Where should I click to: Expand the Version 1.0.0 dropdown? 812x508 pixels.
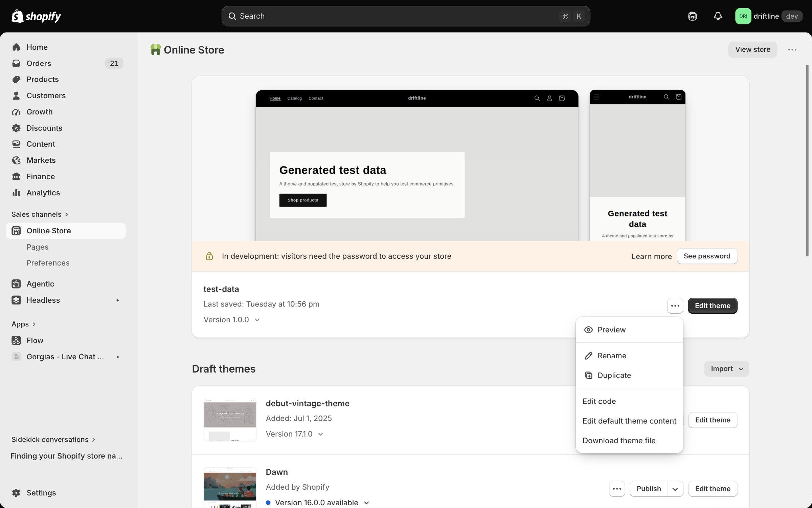(x=232, y=320)
